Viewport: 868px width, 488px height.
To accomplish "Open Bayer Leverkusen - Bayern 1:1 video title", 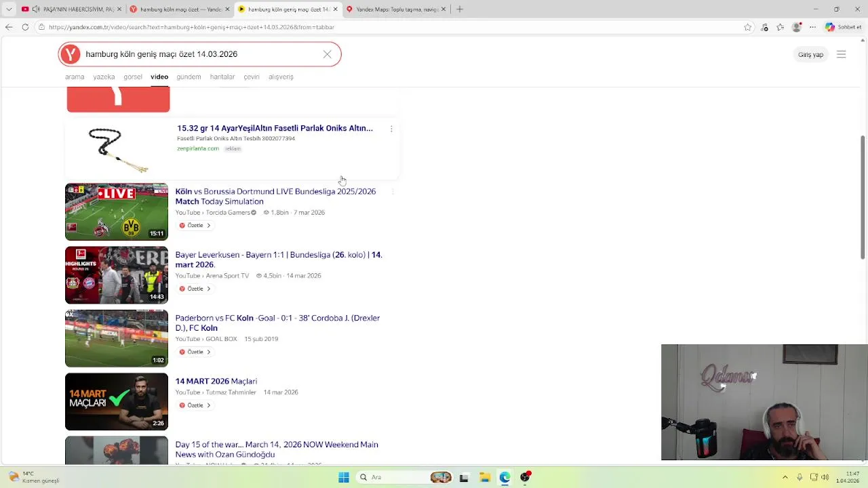I will tap(279, 260).
